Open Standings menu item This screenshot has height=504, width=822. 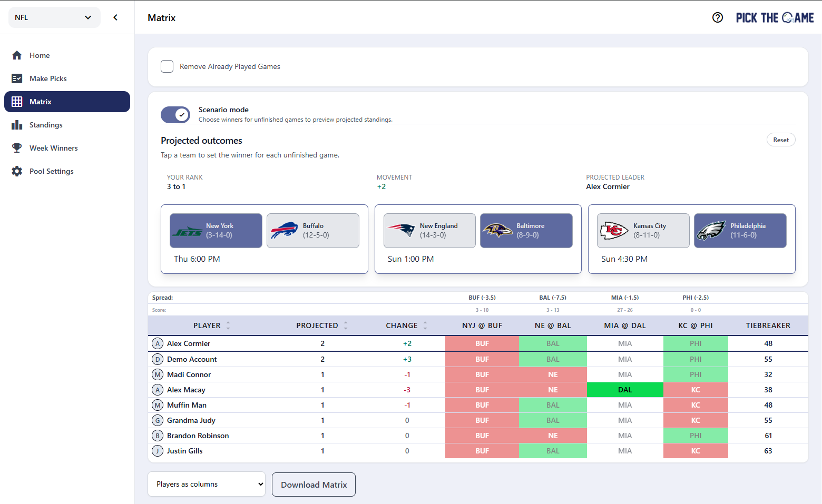(67, 125)
